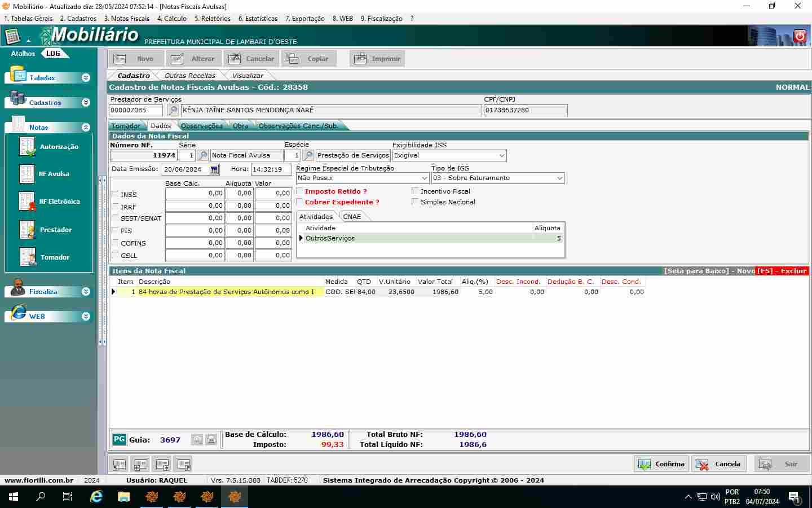Open the NF Eletrônica sidebar shortcut

27,202
